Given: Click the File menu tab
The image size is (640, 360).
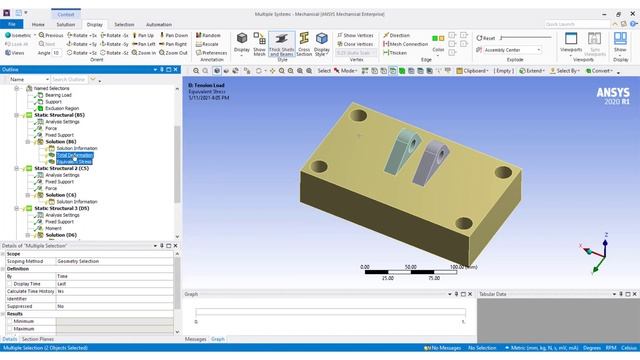Looking at the screenshot, I should point(11,24).
